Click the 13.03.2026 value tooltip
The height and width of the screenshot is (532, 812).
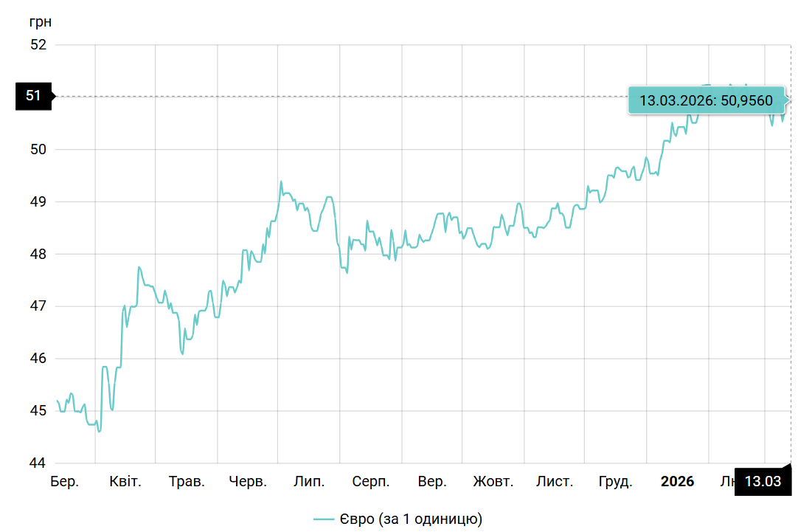706,100
